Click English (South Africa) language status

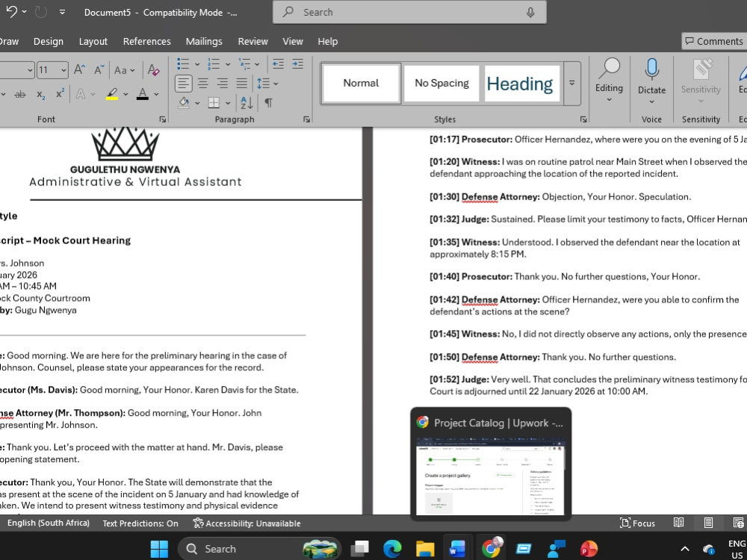tap(48, 523)
